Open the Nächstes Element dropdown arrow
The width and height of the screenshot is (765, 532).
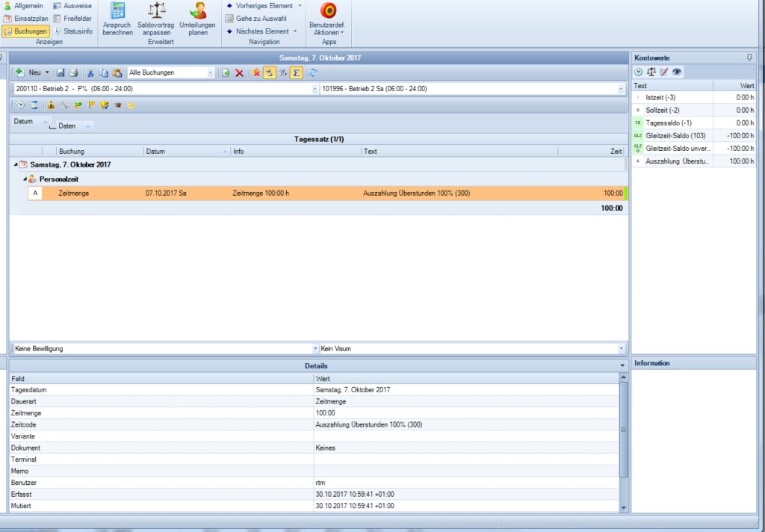(295, 31)
